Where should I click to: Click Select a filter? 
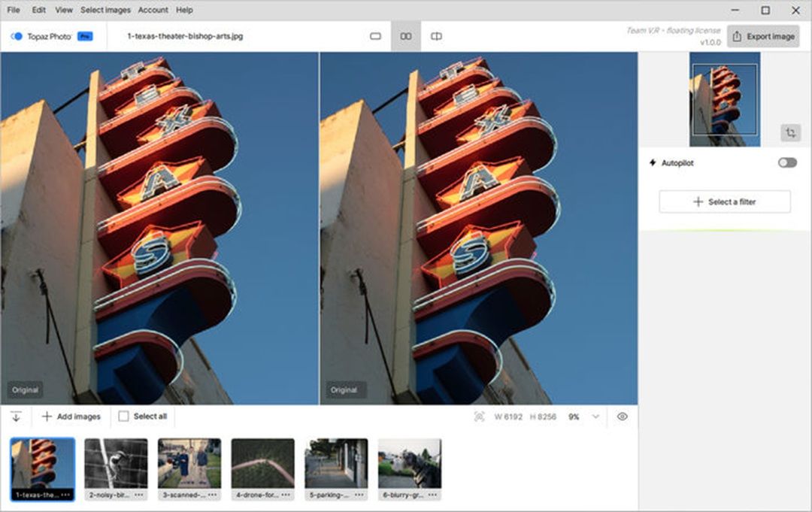(724, 201)
